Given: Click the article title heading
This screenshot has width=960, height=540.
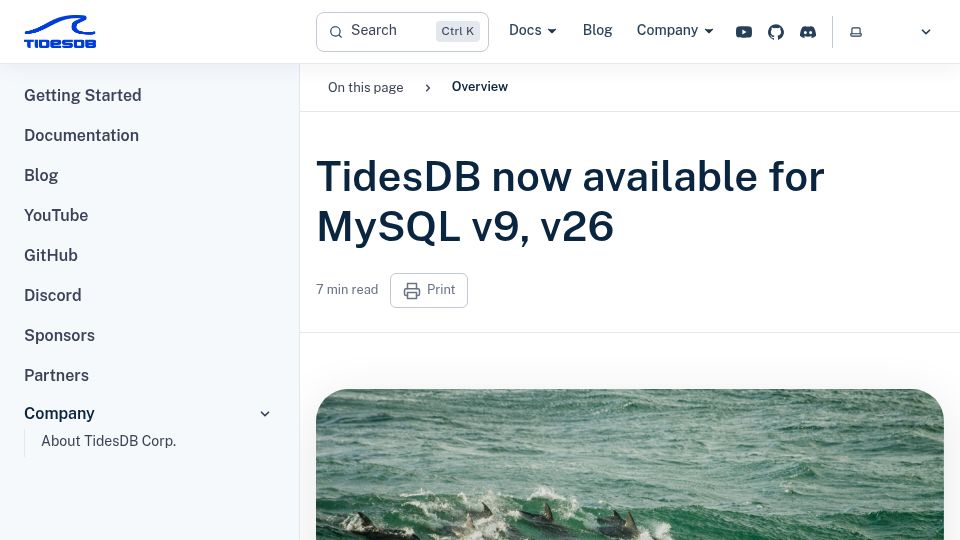Looking at the screenshot, I should pyautogui.click(x=570, y=201).
